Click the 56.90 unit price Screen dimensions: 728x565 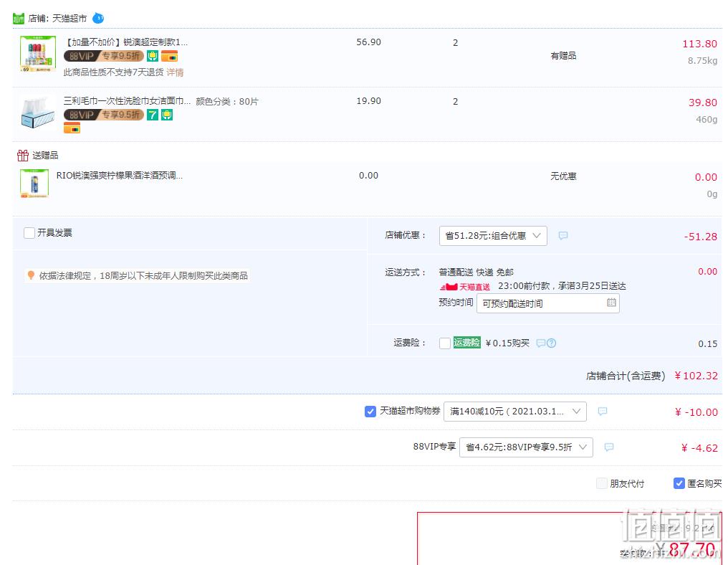pyautogui.click(x=368, y=42)
